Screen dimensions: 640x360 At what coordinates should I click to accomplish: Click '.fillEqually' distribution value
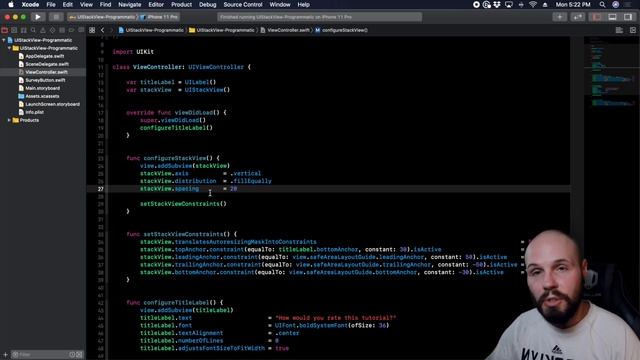tap(251, 181)
